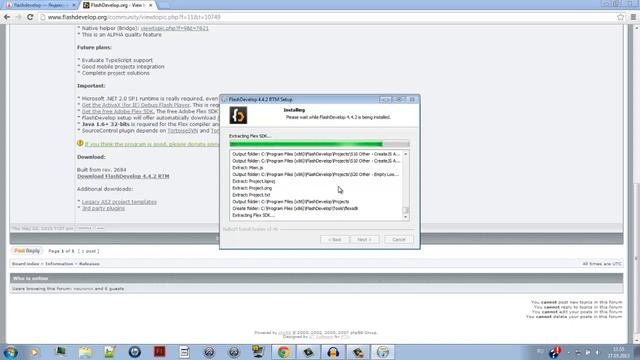Screen dimensions: 640x360
Task: Open the Windows Start menu
Action: tap(10, 352)
